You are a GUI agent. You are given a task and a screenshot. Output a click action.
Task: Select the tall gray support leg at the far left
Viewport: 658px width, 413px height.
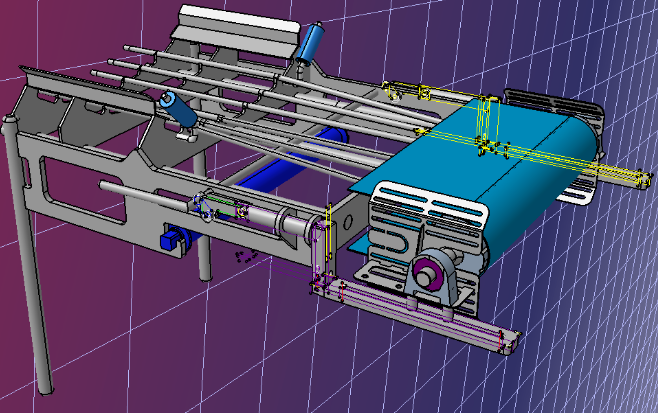coord(26,256)
